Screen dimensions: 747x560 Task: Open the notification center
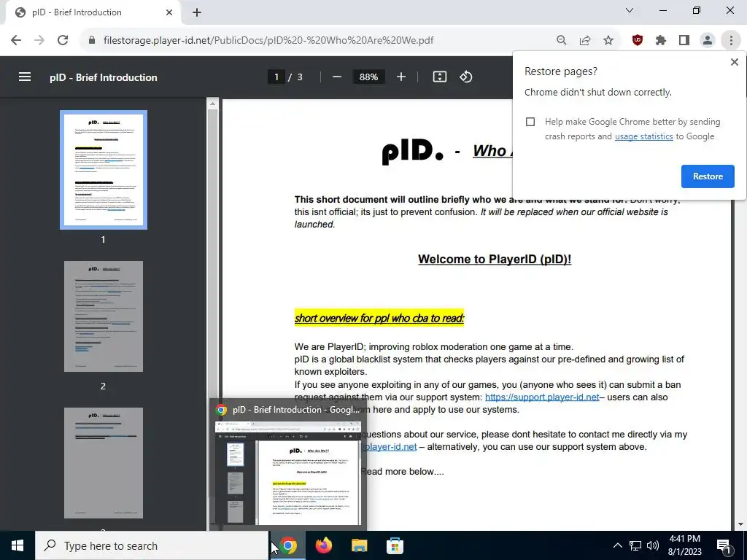(x=724, y=545)
